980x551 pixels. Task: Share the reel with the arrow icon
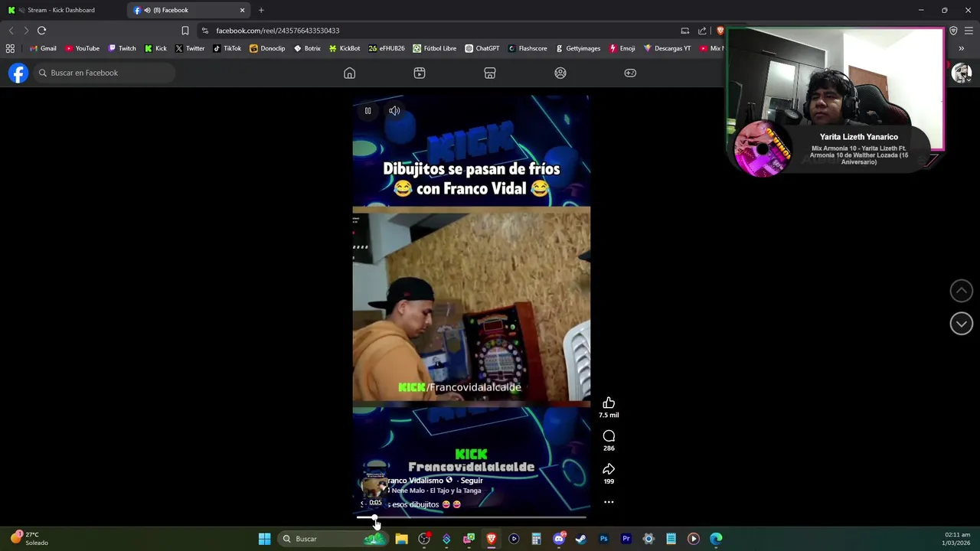point(609,469)
